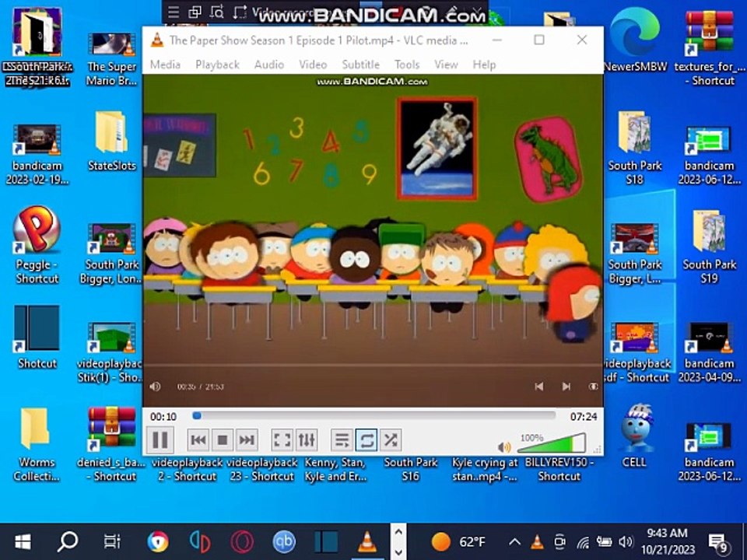Select the CELL desktop icon
Image resolution: width=747 pixels, height=560 pixels.
click(x=634, y=436)
